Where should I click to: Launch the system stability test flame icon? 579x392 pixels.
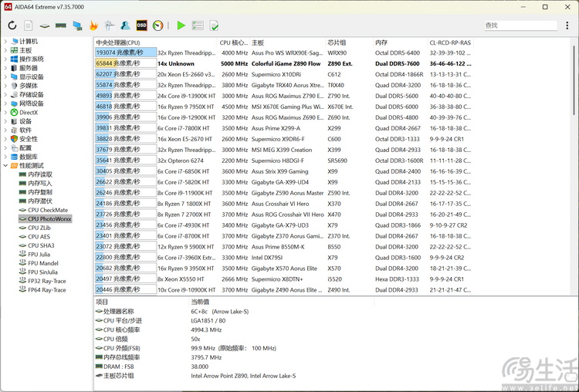click(93, 25)
